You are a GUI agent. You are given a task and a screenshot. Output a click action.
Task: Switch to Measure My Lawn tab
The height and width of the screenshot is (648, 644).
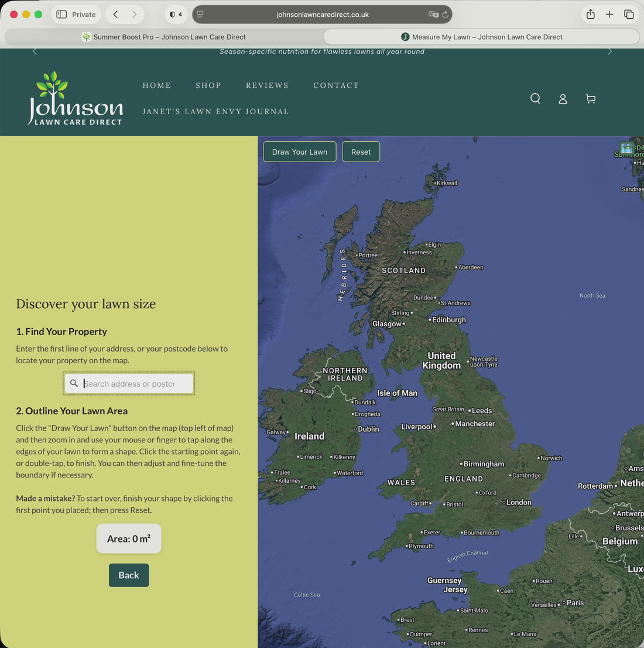click(x=482, y=37)
